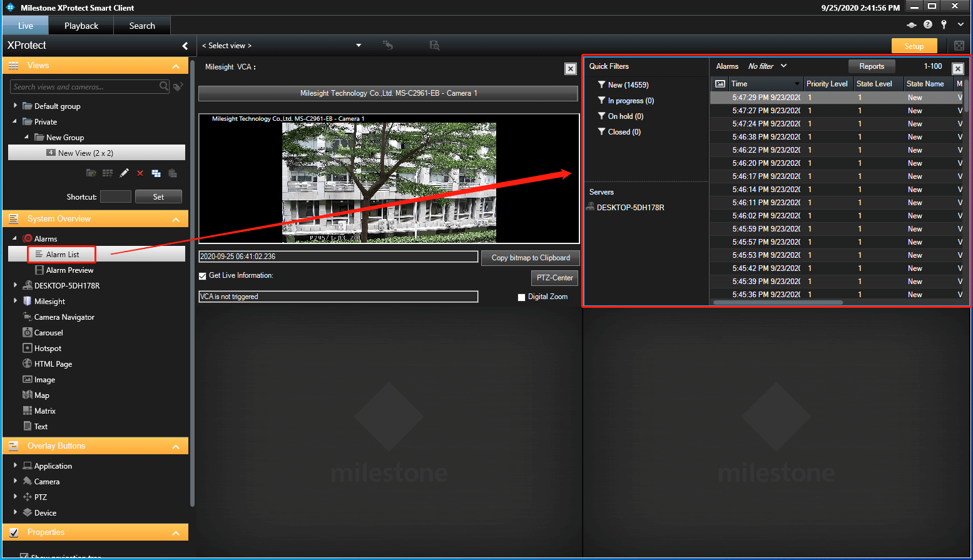The image size is (973, 560).
Task: Click the copy view icon
Action: pyautogui.click(x=156, y=173)
